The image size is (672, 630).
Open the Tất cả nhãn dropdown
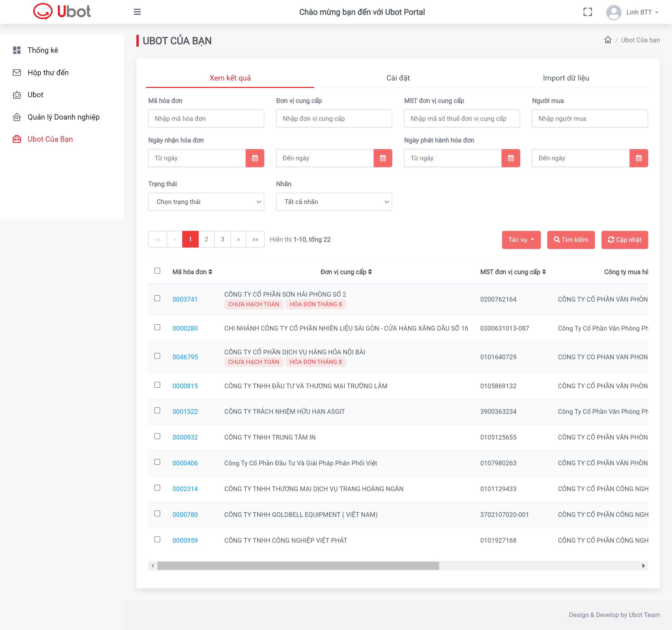[x=334, y=202]
